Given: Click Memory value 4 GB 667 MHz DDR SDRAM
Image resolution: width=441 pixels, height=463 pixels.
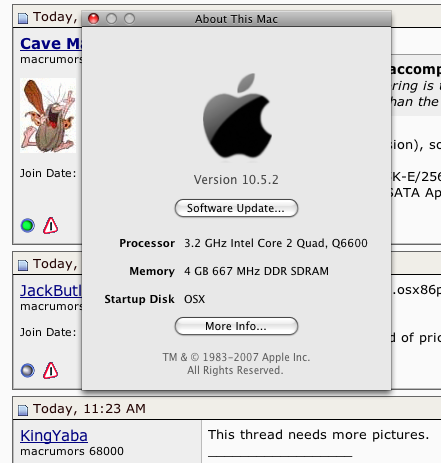Looking at the screenshot, I should click(256, 271).
